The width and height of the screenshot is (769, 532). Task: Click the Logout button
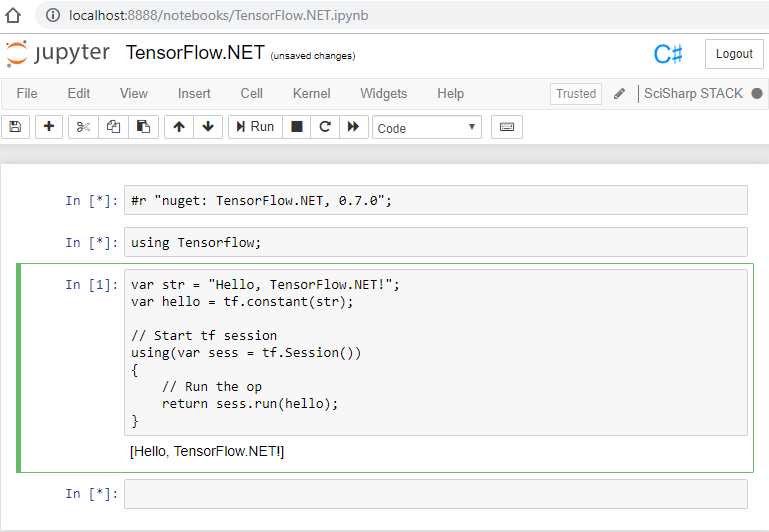734,54
